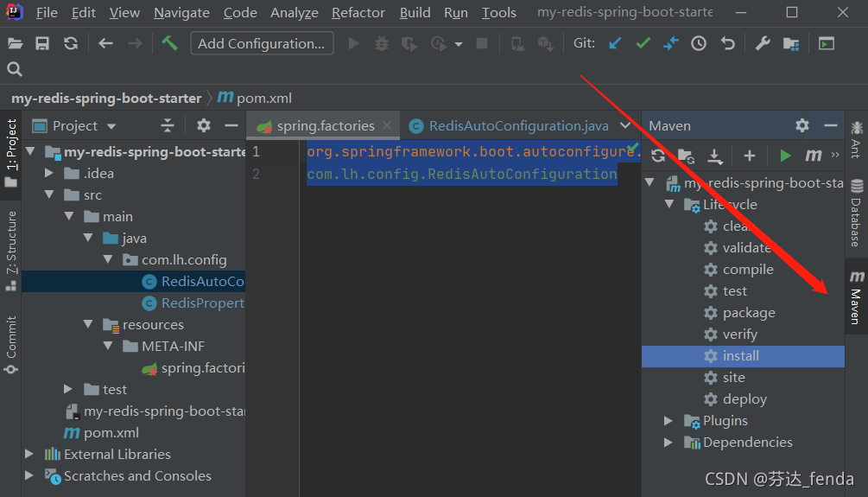868x497 pixels.
Task: Show hidden editor tabs dropdown arrow
Action: 625,126
